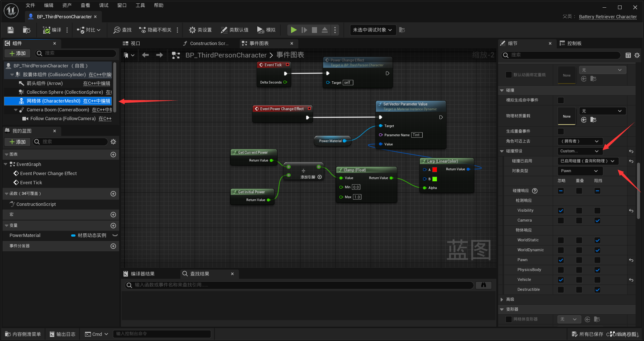Click 添加 button in components panel
Viewport: 644px width, 341px height.
coord(18,53)
